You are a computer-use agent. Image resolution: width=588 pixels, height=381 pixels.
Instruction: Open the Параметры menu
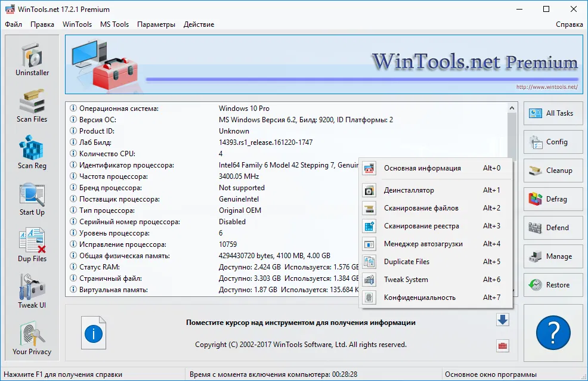[156, 24]
